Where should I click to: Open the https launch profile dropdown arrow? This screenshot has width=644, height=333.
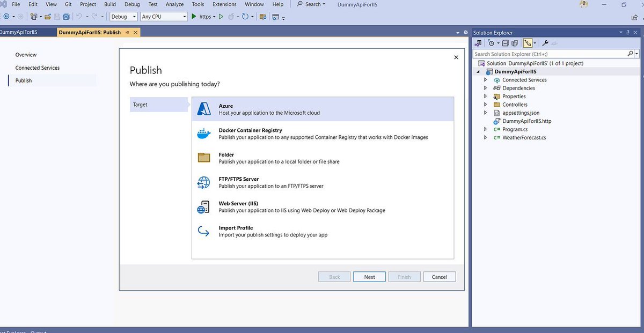[214, 17]
